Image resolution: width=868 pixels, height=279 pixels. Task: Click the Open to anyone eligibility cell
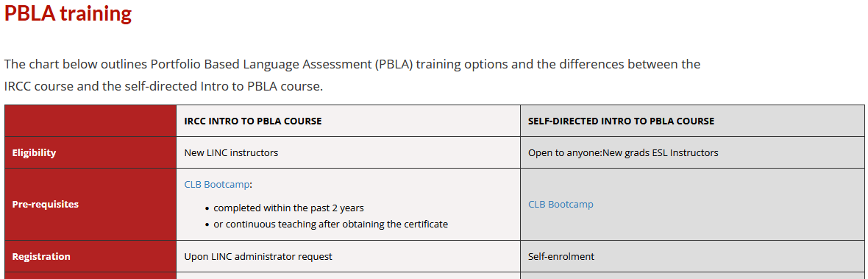pyautogui.click(x=692, y=153)
